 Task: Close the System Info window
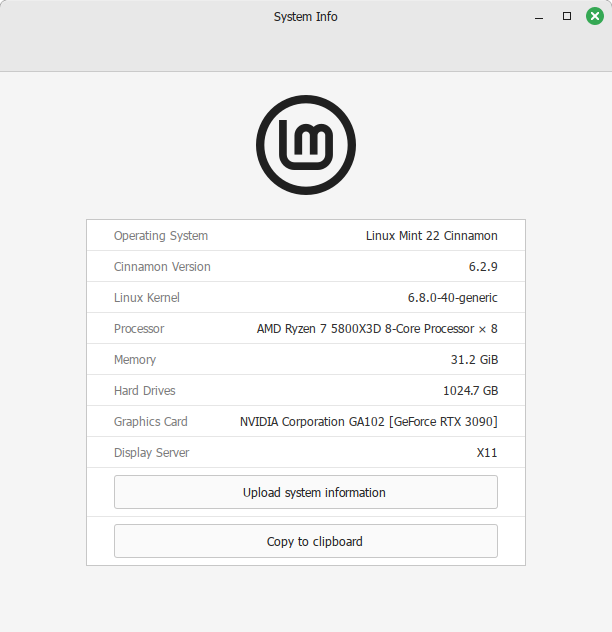595,16
